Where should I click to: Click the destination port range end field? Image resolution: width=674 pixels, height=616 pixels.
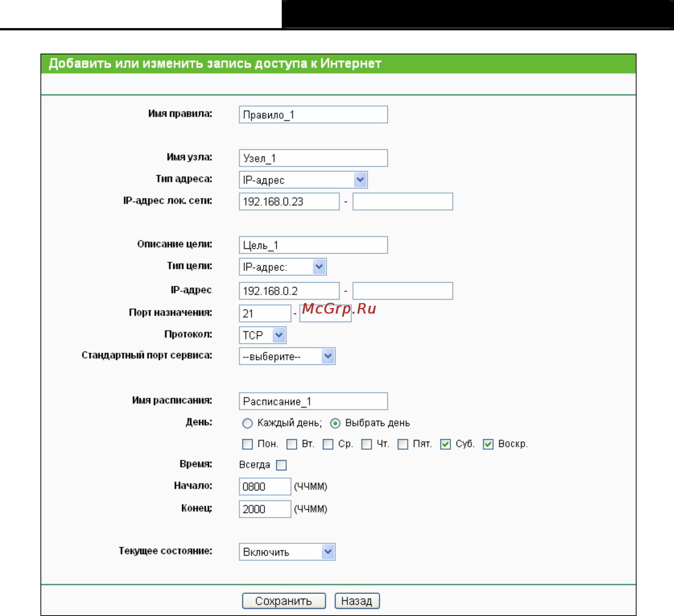[325, 313]
